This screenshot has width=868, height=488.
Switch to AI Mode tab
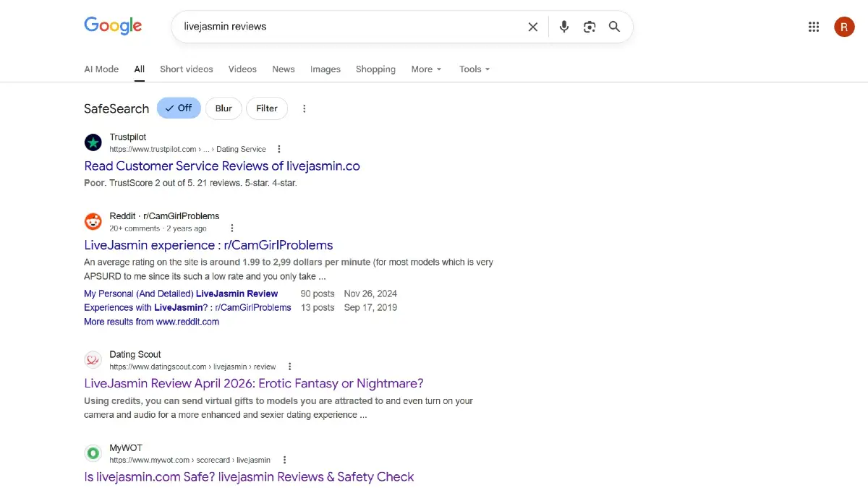pos(101,69)
